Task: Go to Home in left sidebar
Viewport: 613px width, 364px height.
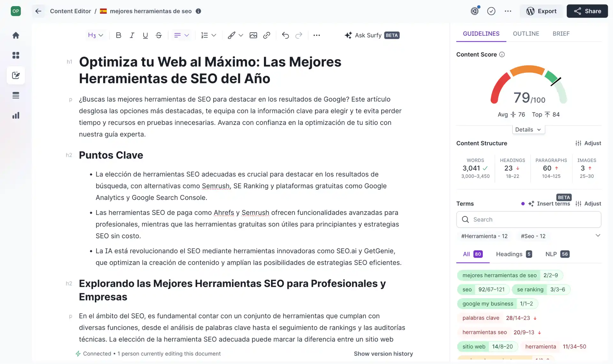Action: point(16,35)
